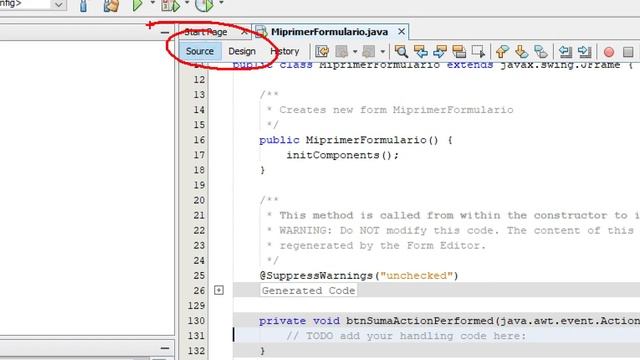Toggle Highlight Search icon

click(459, 51)
